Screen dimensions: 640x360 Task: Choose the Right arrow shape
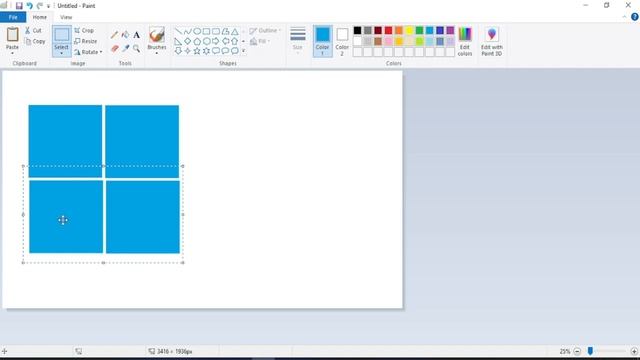pyautogui.click(x=216, y=41)
